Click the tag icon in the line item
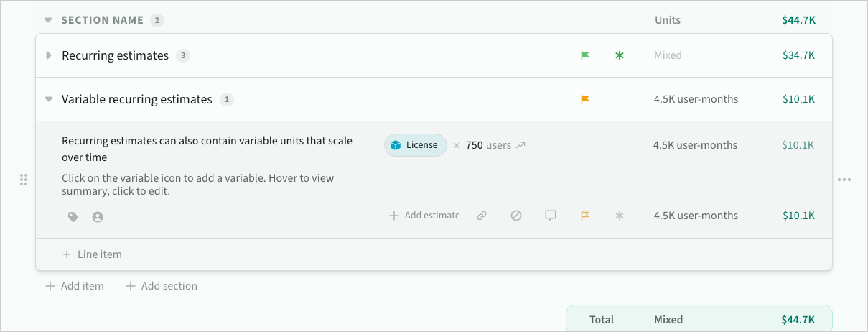The image size is (868, 332). [73, 216]
